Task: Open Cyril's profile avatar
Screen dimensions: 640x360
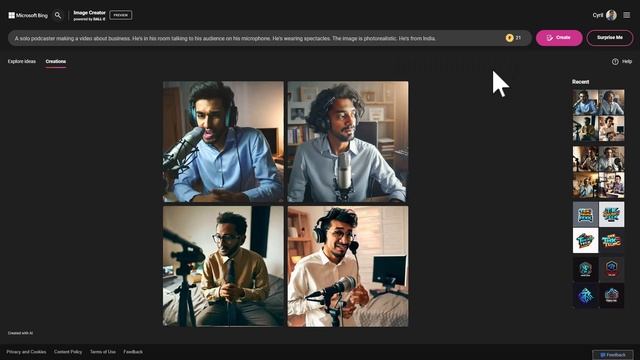Action: pos(611,15)
